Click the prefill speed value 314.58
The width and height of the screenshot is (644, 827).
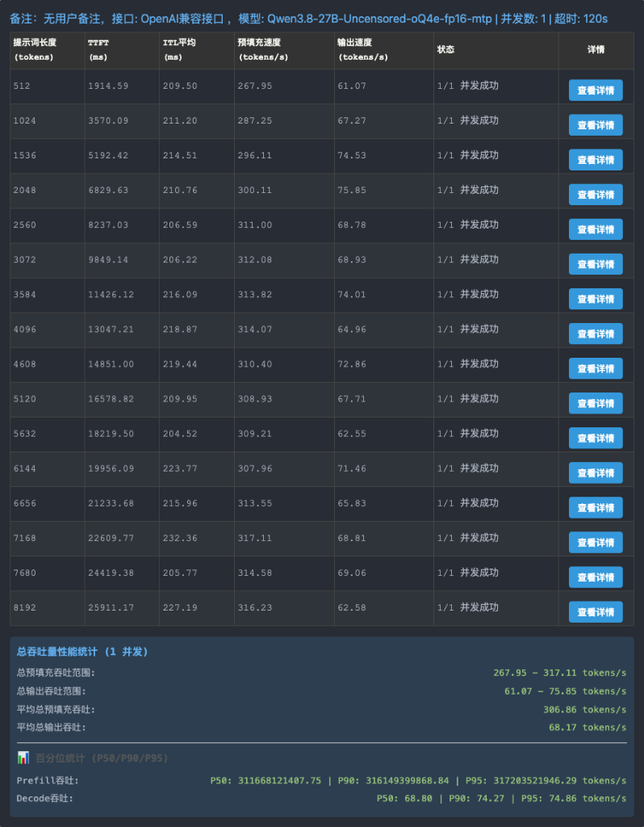coord(254,573)
